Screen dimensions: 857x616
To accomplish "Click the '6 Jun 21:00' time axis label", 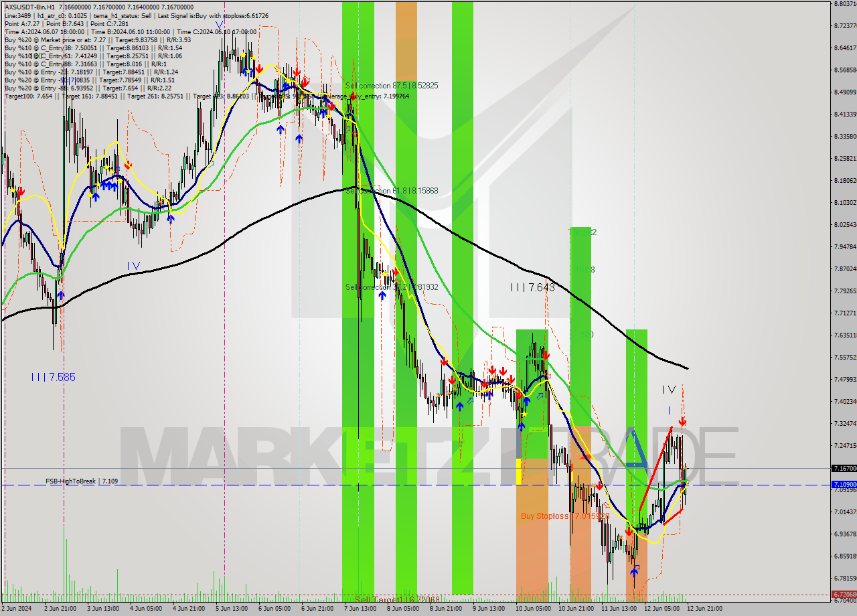I will coord(317,609).
